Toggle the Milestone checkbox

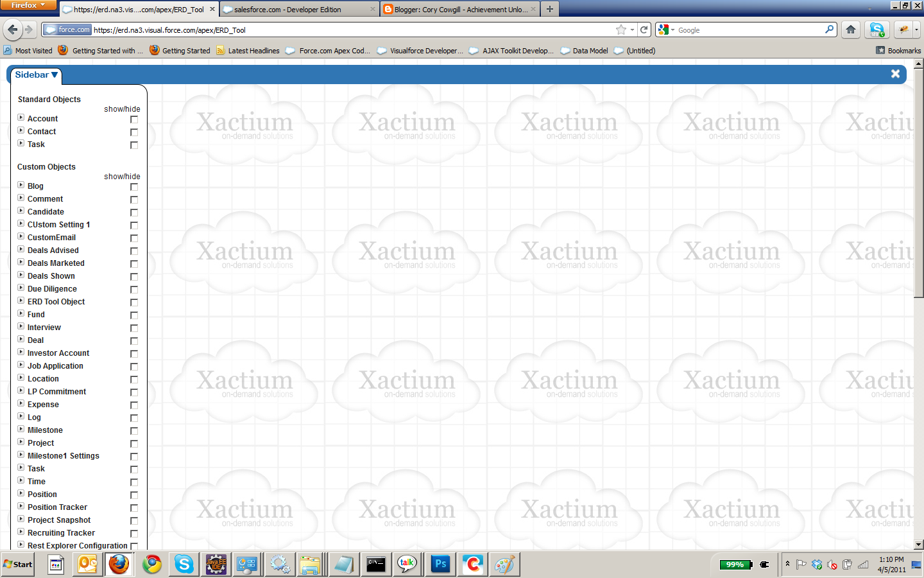pyautogui.click(x=134, y=431)
